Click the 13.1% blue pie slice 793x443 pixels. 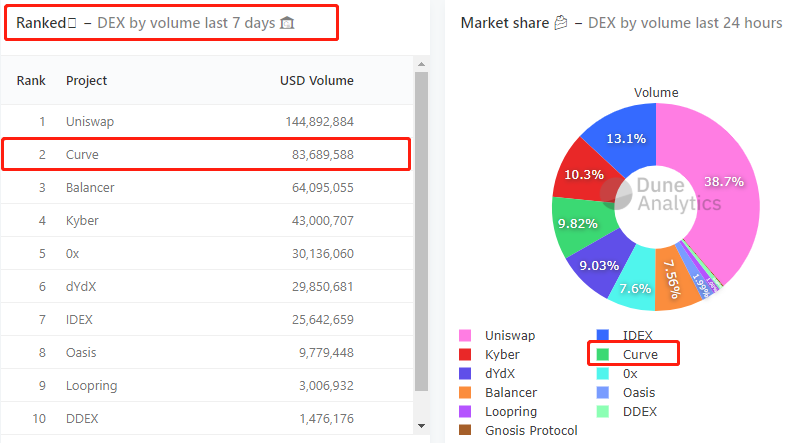coord(625,139)
